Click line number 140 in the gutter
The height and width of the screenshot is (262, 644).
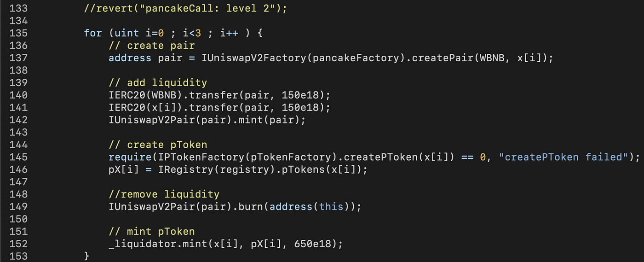coord(18,95)
